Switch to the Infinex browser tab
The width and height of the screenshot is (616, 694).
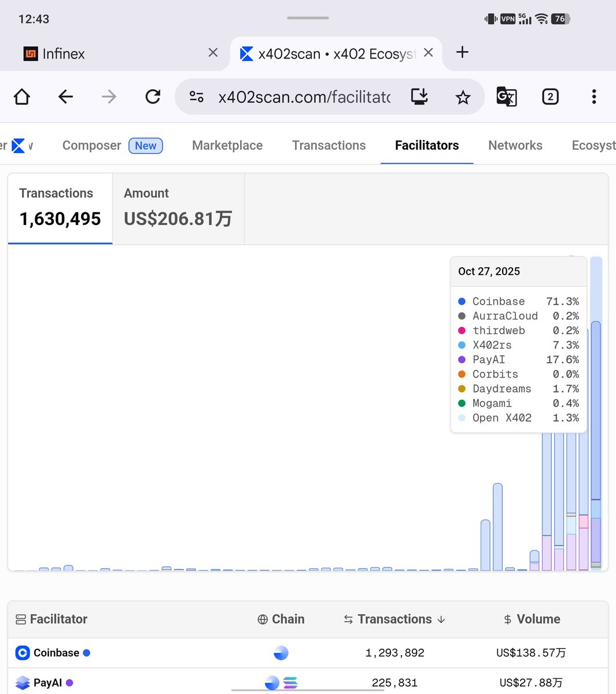click(x=63, y=53)
